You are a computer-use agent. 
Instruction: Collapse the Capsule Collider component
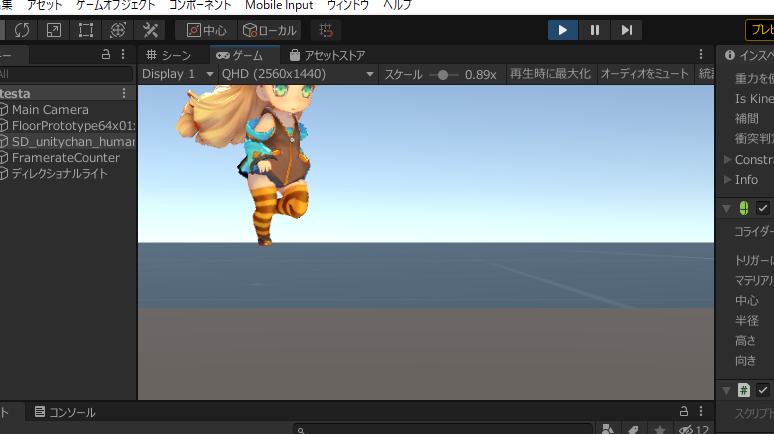727,208
